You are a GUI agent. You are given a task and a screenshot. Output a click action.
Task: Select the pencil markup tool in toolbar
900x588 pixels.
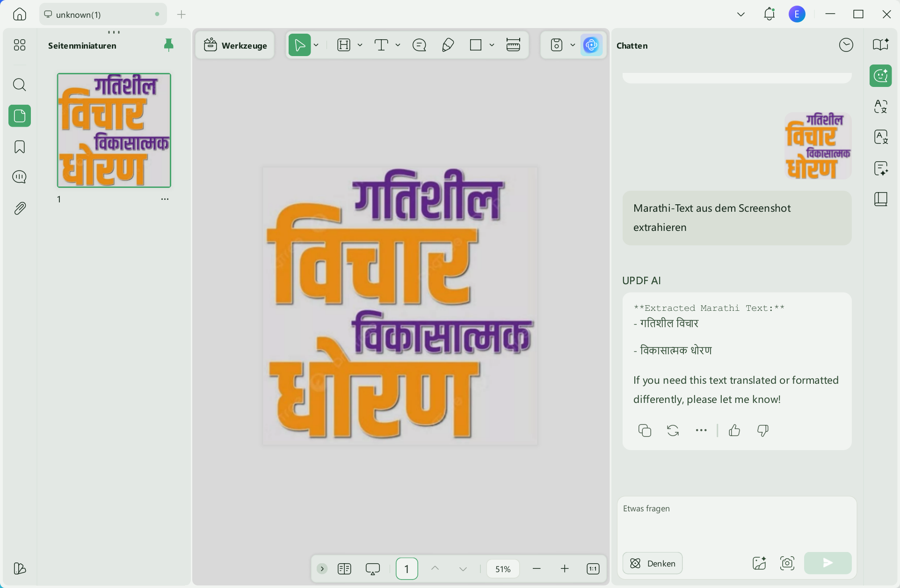(x=448, y=45)
